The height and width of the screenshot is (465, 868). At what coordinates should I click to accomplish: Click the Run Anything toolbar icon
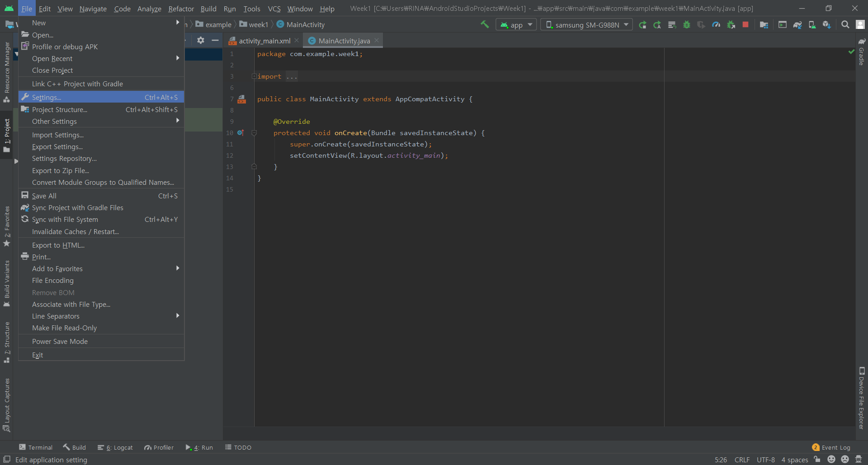[783, 25]
